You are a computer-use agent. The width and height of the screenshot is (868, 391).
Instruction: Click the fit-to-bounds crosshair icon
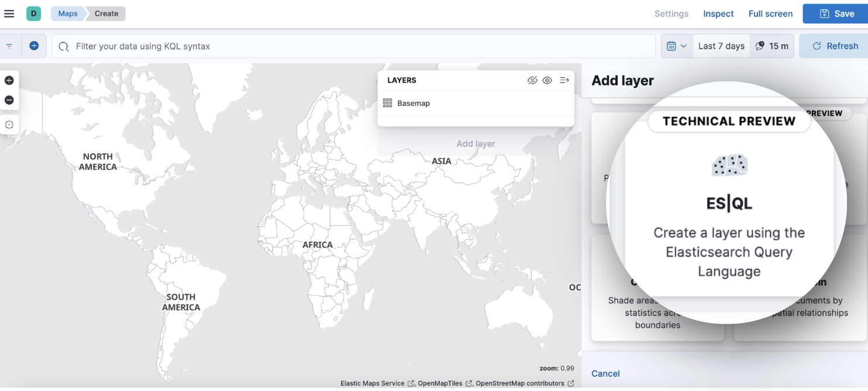pyautogui.click(x=9, y=124)
